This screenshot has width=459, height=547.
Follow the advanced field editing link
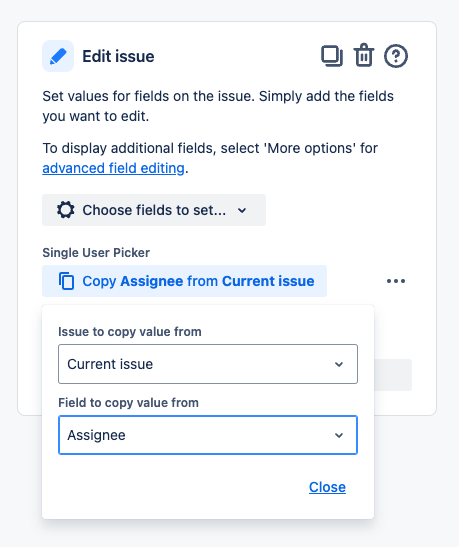click(113, 168)
